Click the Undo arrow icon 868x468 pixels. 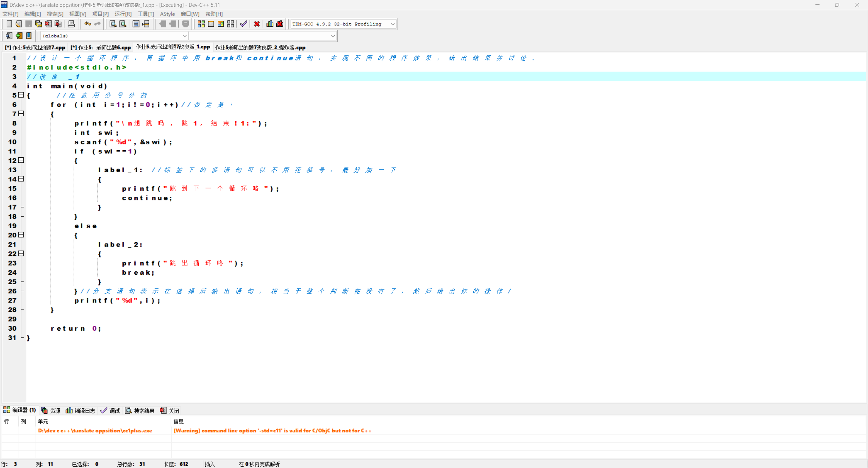pos(87,24)
